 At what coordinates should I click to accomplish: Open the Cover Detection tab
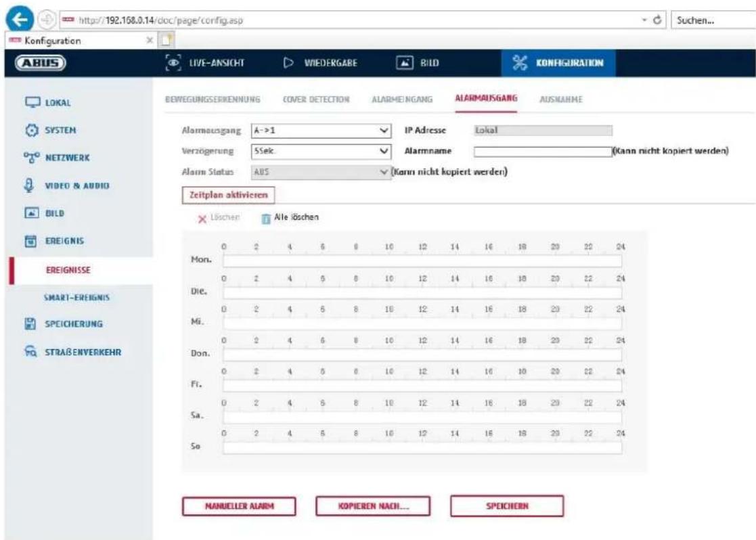tap(316, 99)
